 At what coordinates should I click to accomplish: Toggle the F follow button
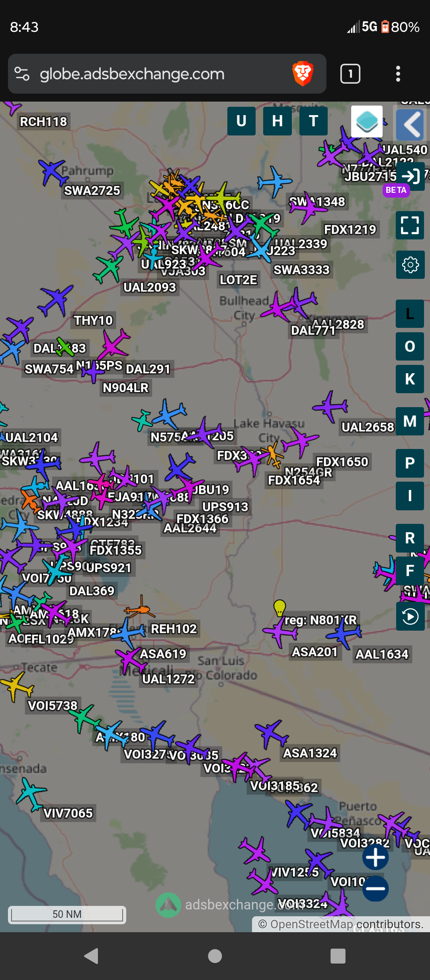pyautogui.click(x=410, y=571)
